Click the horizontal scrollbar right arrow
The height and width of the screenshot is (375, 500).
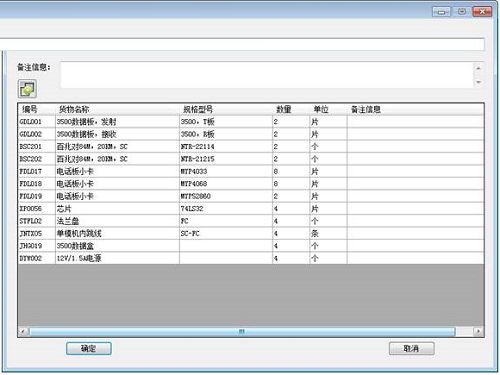(x=478, y=331)
